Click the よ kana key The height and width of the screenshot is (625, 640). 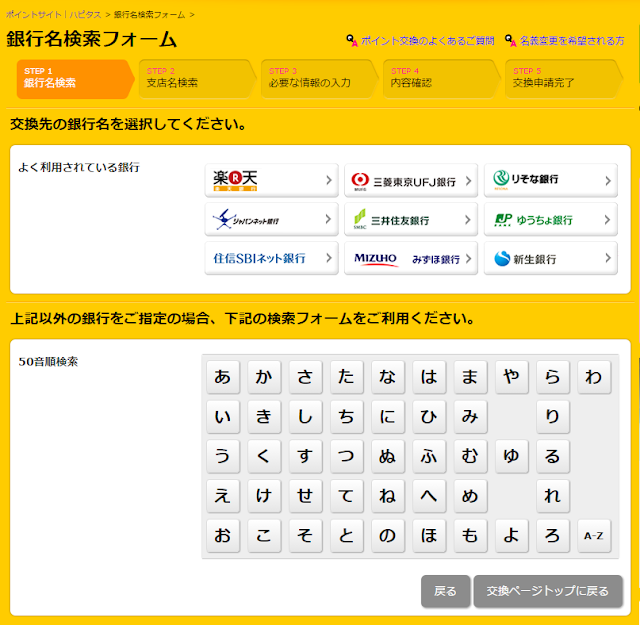point(511,536)
